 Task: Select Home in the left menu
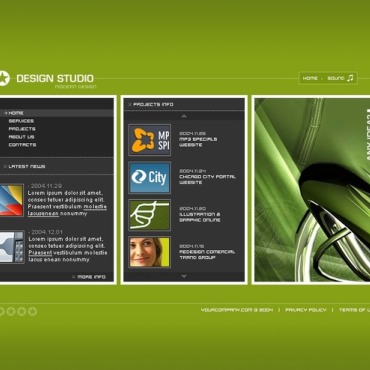(16, 113)
